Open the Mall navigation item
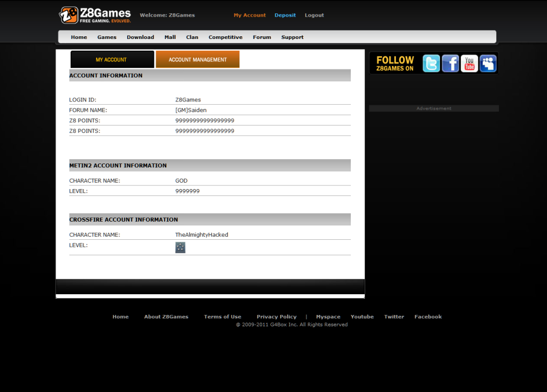Image resolution: width=547 pixels, height=392 pixels. pyautogui.click(x=170, y=37)
